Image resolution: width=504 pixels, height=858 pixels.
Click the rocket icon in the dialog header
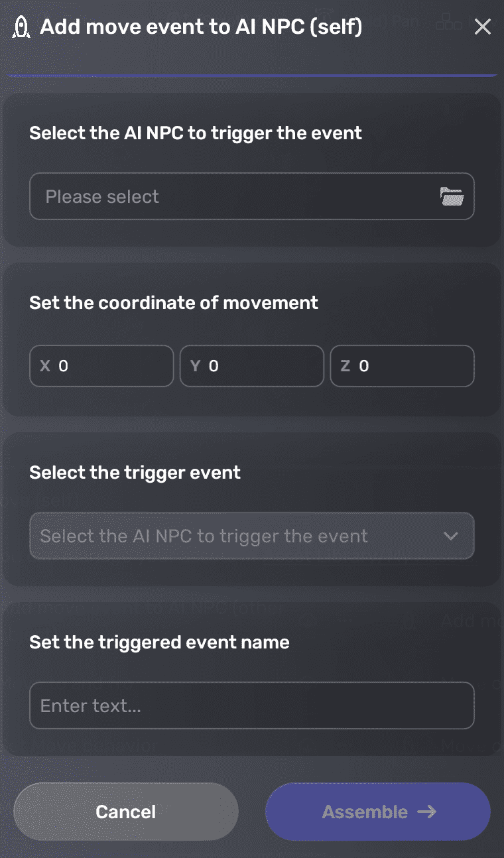tap(21, 27)
